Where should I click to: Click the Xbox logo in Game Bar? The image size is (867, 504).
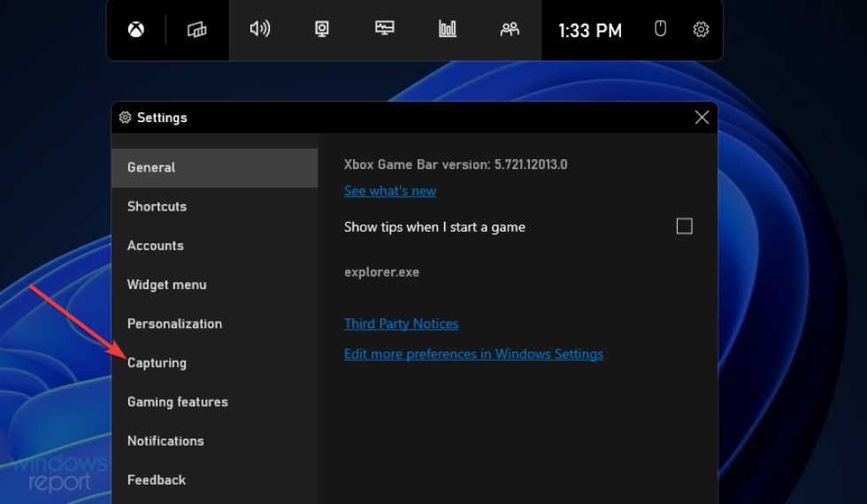[x=135, y=30]
